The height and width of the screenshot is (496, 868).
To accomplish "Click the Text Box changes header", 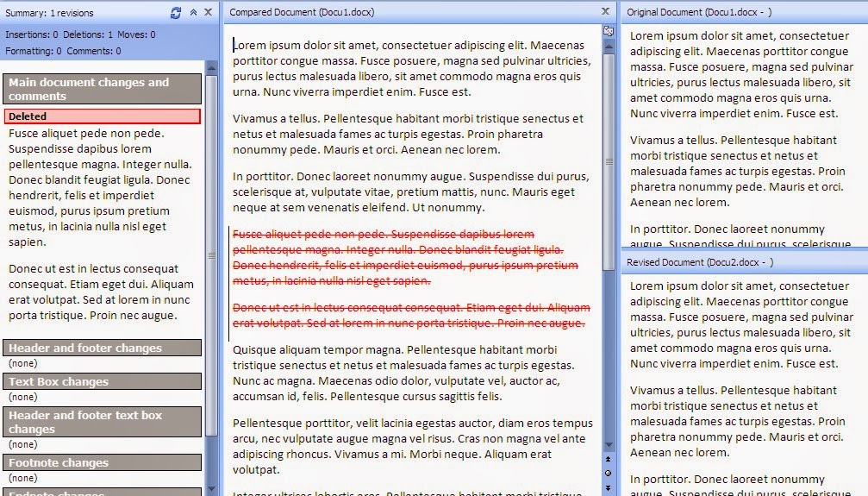I will pyautogui.click(x=103, y=382).
